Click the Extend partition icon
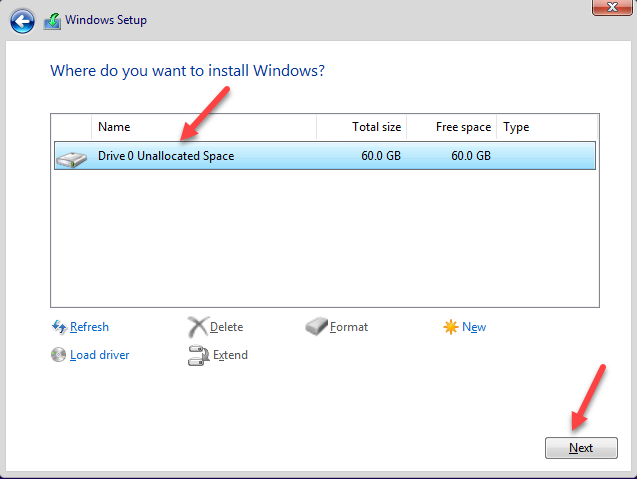 pyautogui.click(x=197, y=355)
